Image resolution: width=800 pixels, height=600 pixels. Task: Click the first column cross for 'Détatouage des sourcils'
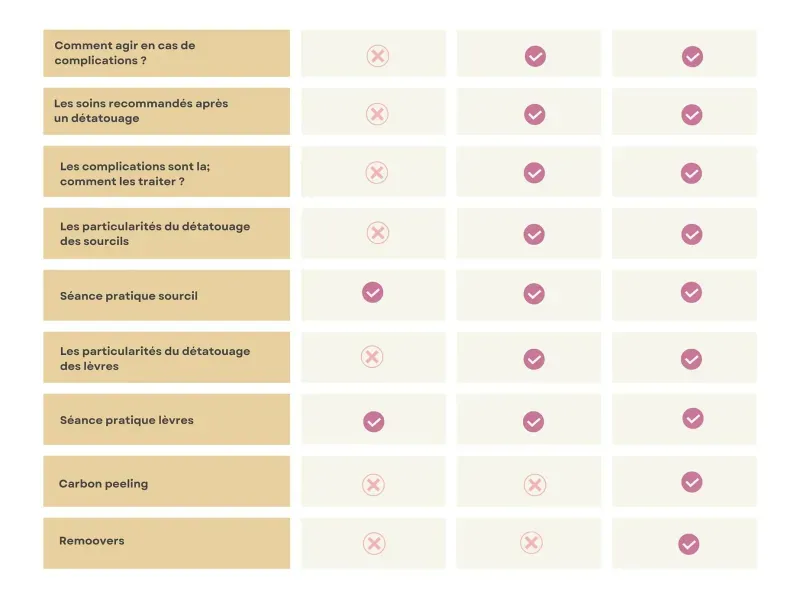377,233
